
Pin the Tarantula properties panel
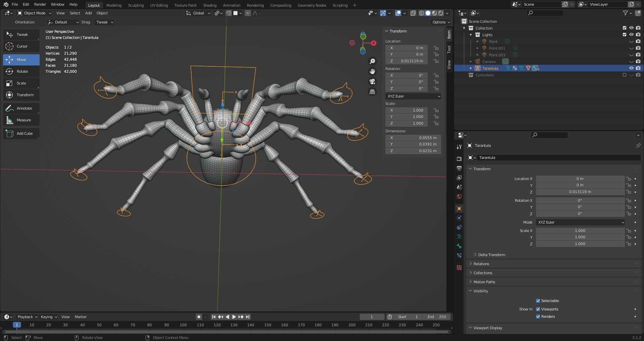tap(638, 146)
